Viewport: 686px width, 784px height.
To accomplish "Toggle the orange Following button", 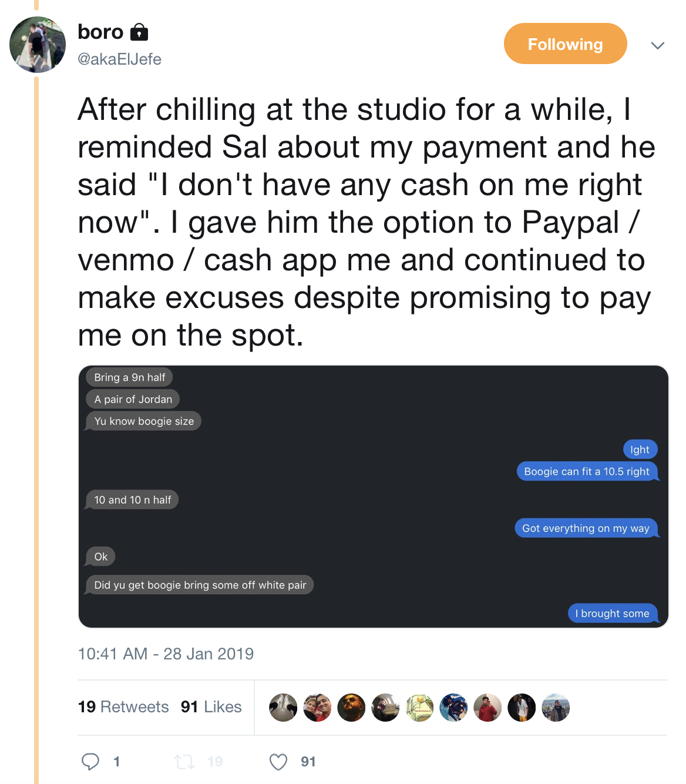I will (565, 44).
